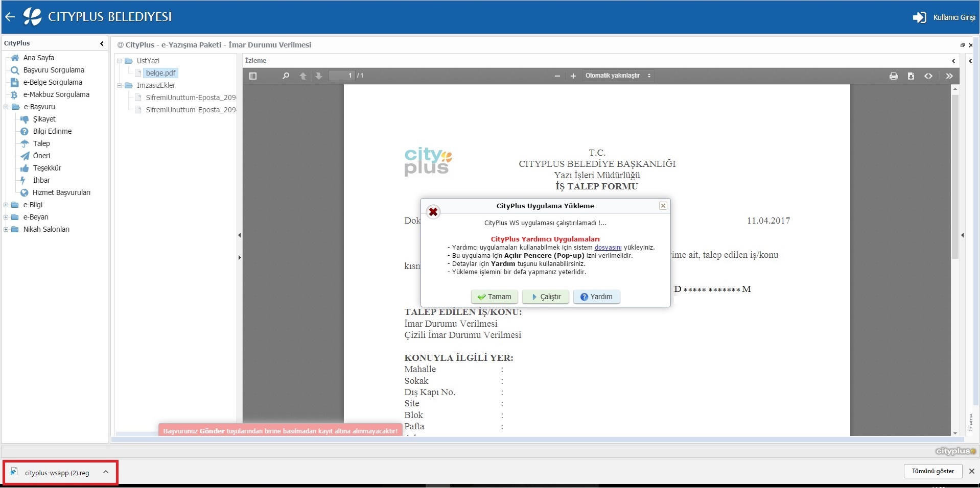Click Tümünü göster downloads button
This screenshot has width=980, height=488.
coord(933,471)
